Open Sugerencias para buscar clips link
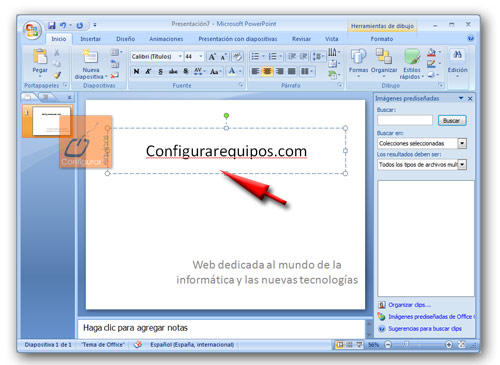This screenshot has height=365, width=500. tap(425, 328)
